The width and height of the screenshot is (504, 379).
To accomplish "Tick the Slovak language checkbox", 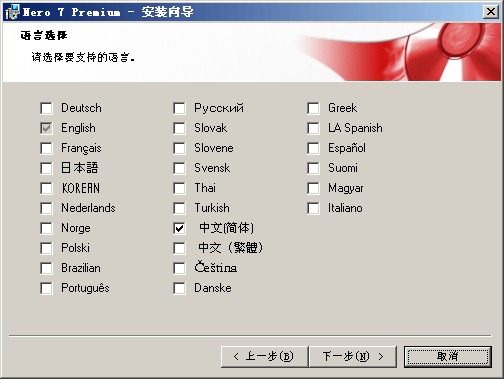I will tap(180, 128).
